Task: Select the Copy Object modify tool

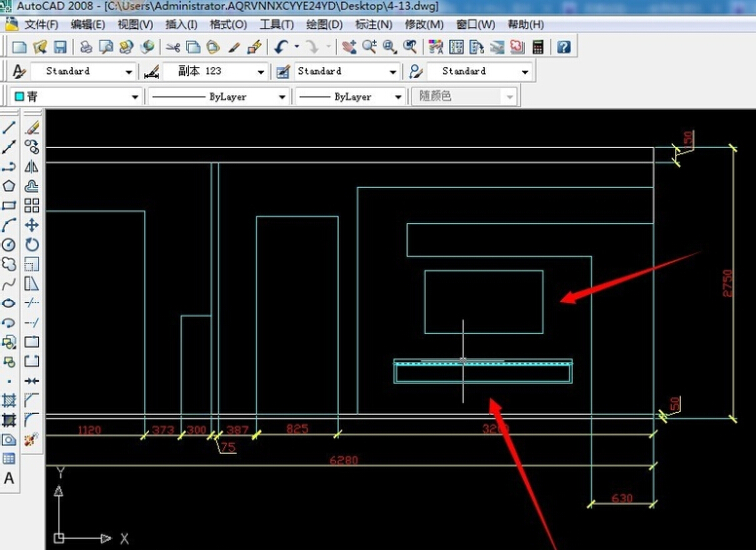Action: tap(32, 147)
